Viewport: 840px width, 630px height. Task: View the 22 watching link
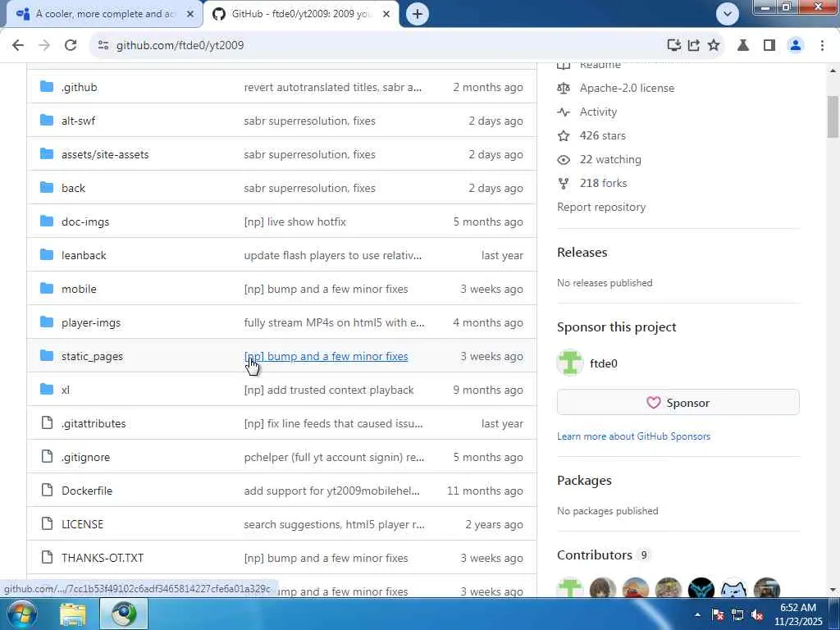(x=610, y=160)
